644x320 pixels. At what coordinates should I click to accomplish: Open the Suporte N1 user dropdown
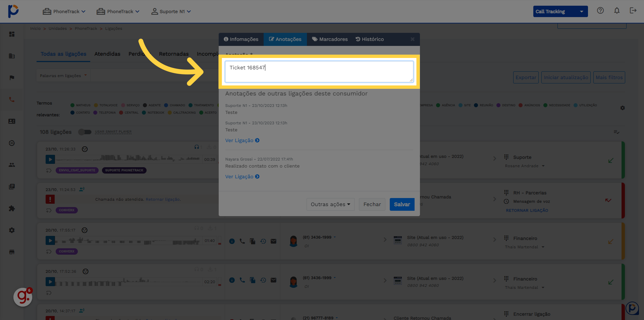point(171,11)
